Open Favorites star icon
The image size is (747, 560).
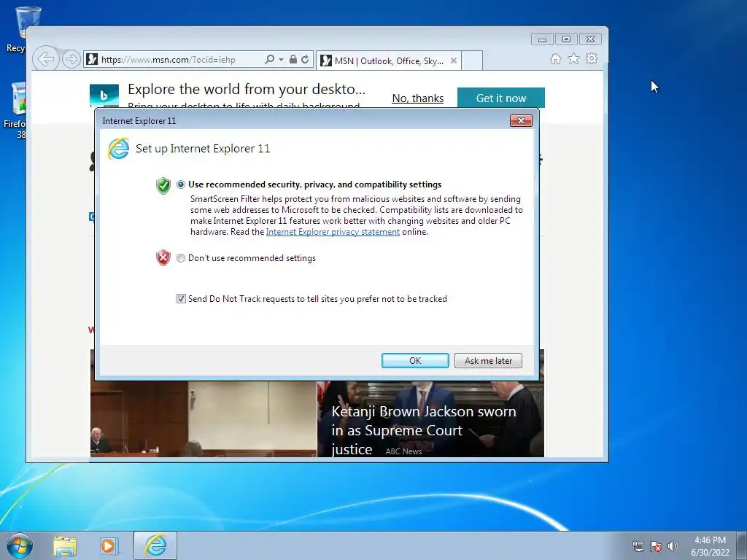(573, 58)
